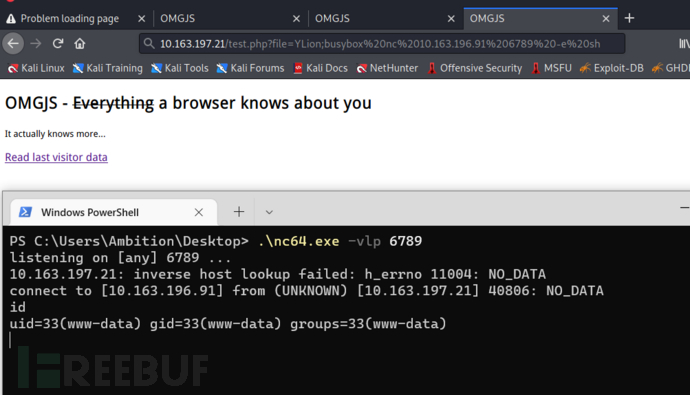Open the Kali Training bookmark

(108, 68)
